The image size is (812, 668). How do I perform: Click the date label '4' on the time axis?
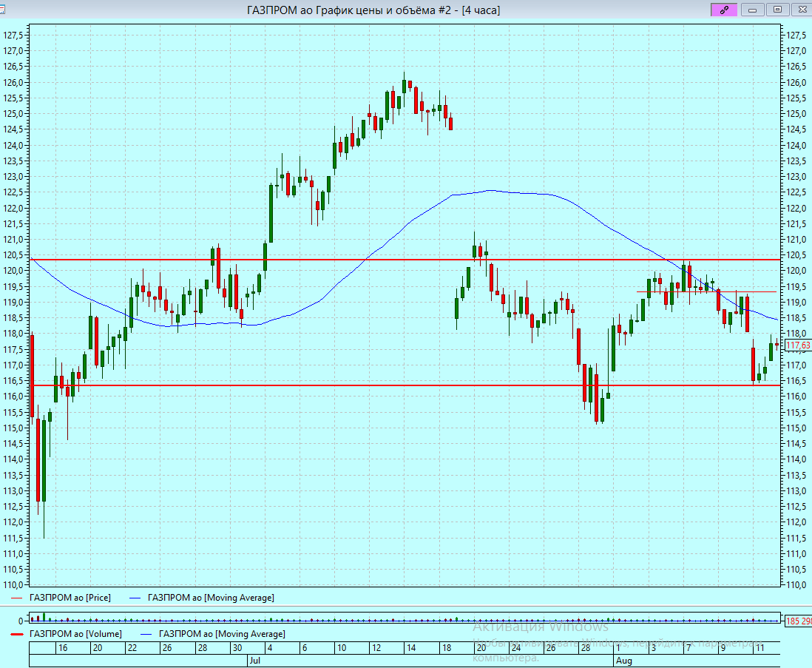coord(270,648)
